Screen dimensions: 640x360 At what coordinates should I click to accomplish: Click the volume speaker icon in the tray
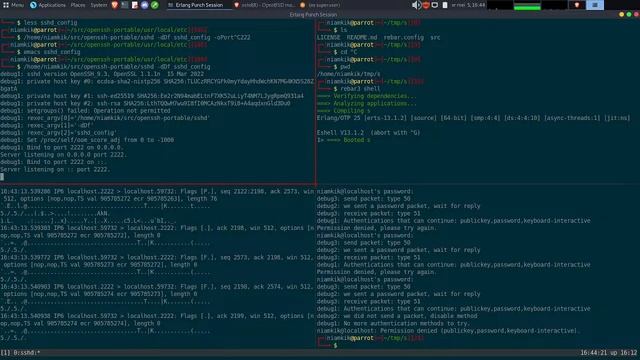click(x=416, y=5)
